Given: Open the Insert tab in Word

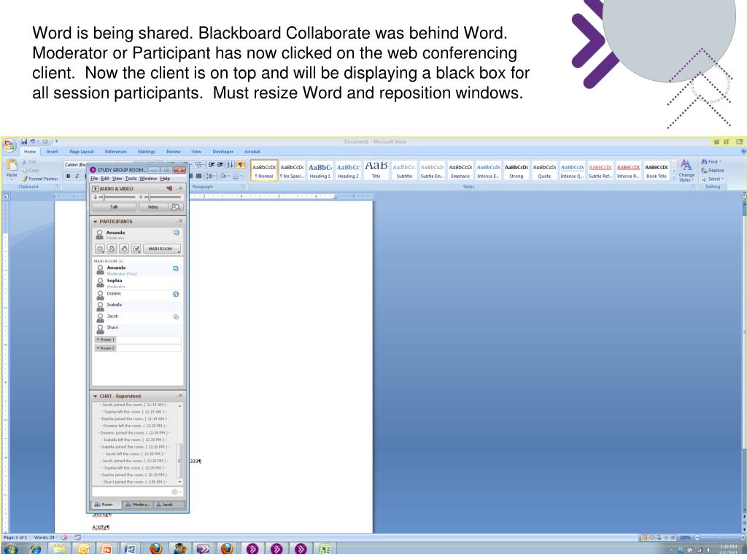Looking at the screenshot, I should pos(52,152).
